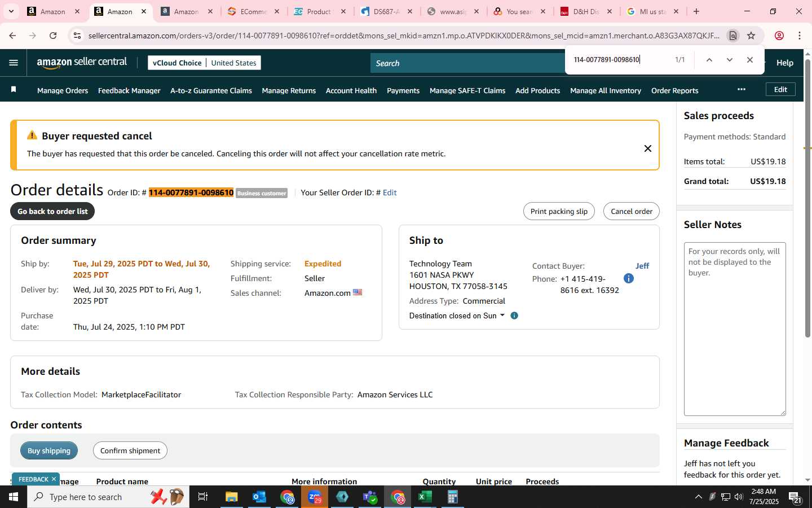Open Excel from taskbar

(x=425, y=497)
